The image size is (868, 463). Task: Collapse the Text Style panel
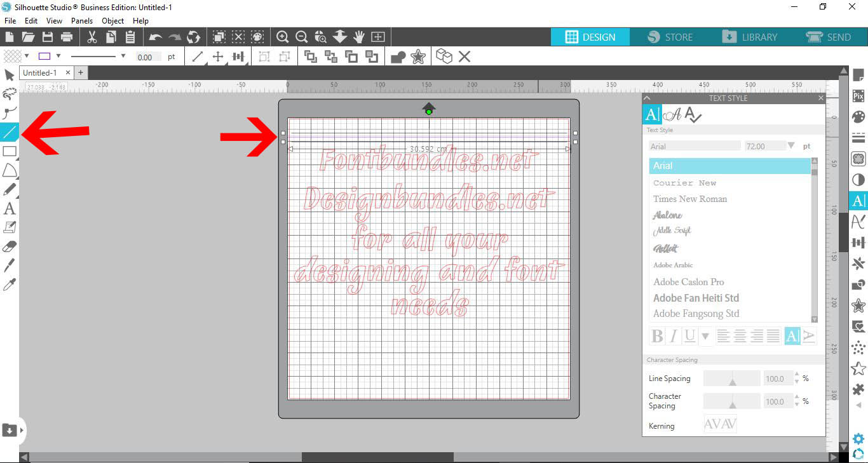(x=647, y=98)
